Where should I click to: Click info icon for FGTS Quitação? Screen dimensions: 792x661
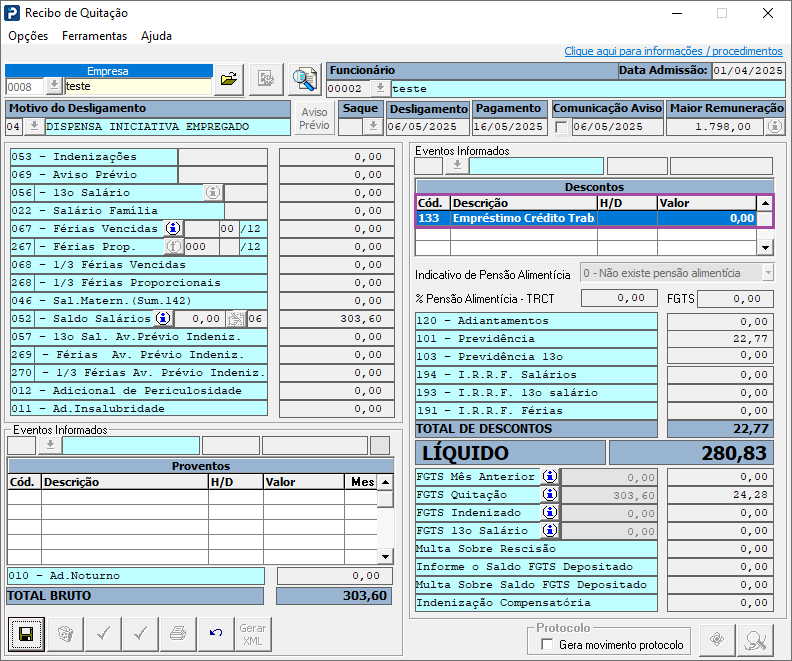[x=550, y=494]
